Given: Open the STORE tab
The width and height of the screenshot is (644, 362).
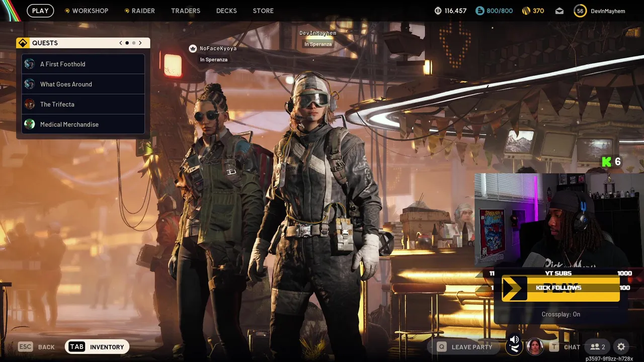Looking at the screenshot, I should pos(263,11).
